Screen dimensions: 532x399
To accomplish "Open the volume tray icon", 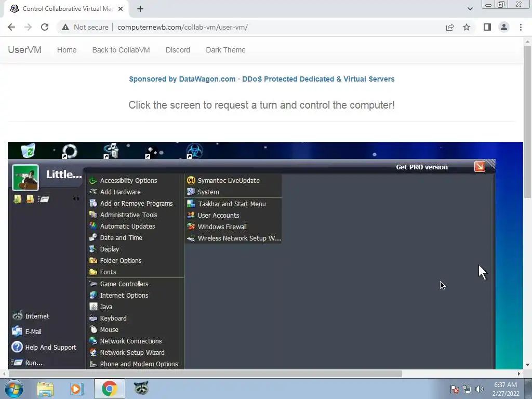I will pyautogui.click(x=480, y=389).
